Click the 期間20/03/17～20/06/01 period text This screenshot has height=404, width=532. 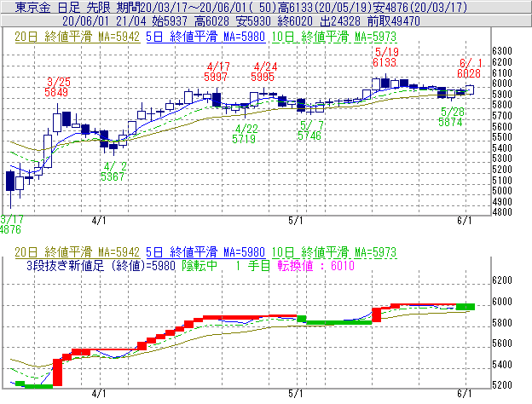182,7
